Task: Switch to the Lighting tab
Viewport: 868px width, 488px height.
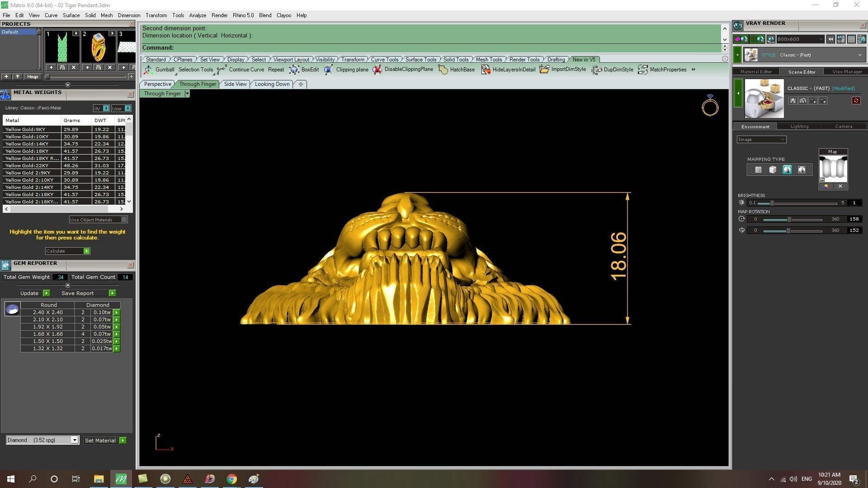Action: coord(799,127)
